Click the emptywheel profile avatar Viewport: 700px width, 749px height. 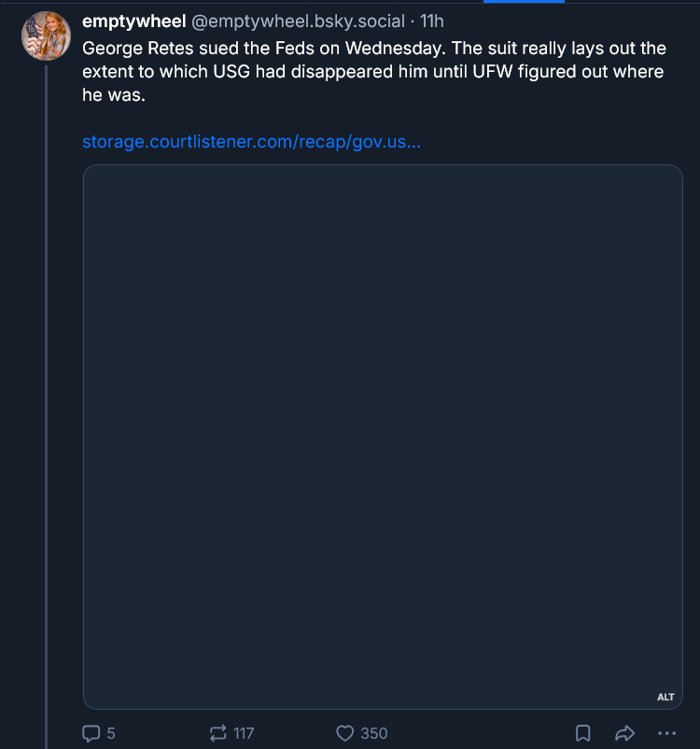(x=46, y=36)
